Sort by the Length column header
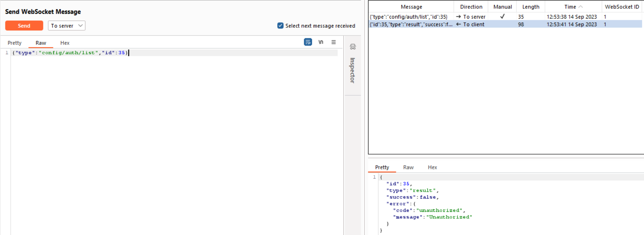The image size is (644, 235). [530, 7]
